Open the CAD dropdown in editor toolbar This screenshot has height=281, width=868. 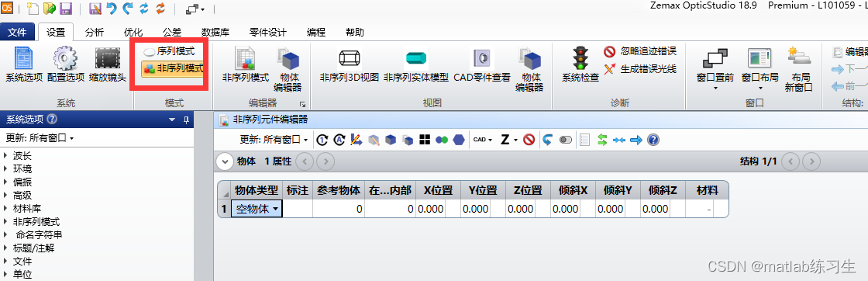click(483, 140)
